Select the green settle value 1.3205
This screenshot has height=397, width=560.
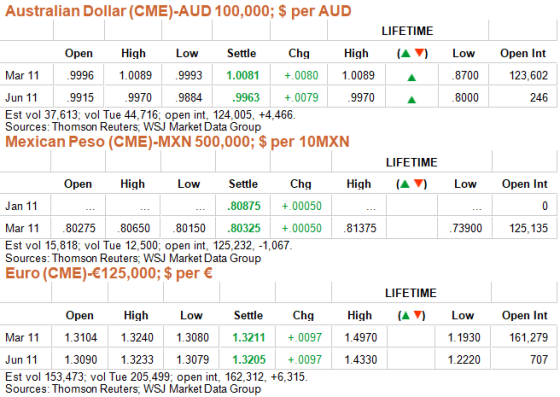249,360
